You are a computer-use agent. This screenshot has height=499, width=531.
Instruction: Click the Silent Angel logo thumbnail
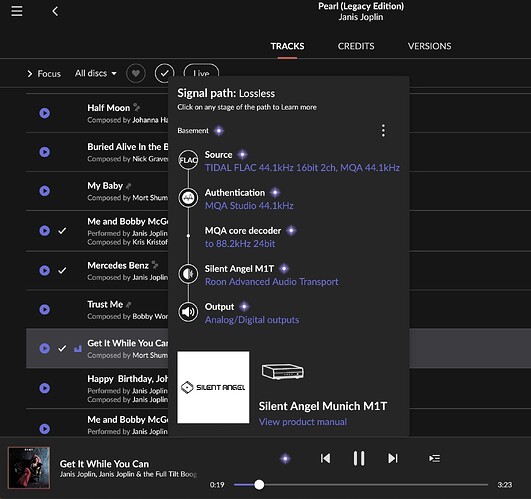tap(213, 387)
